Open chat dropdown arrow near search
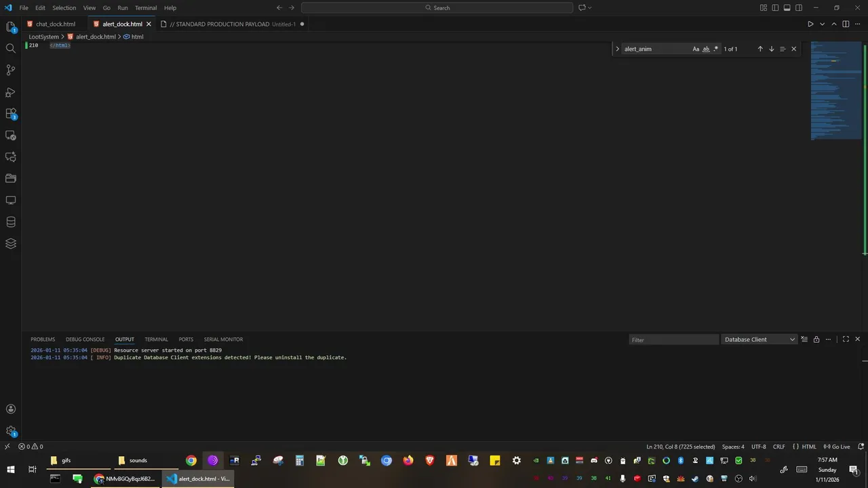The image size is (868, 488). (590, 8)
